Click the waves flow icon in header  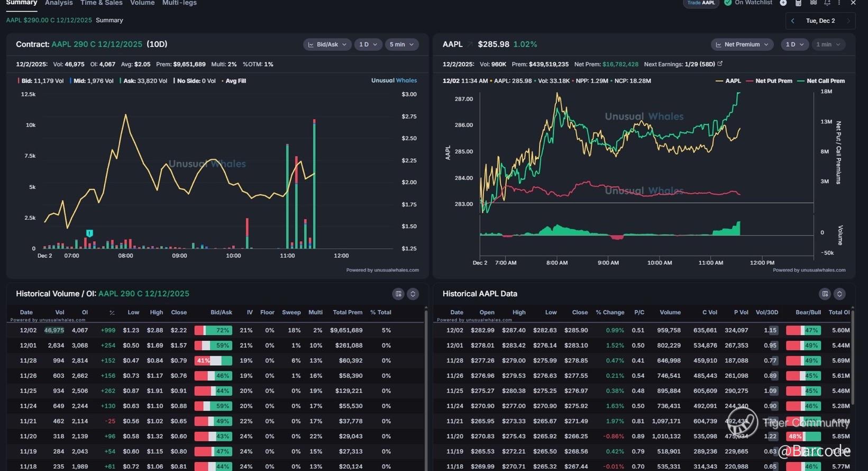(813, 3)
